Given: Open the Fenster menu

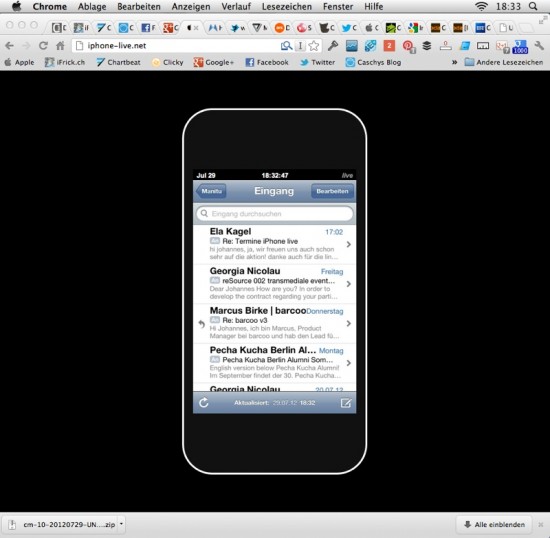Looking at the screenshot, I should click(338, 7).
